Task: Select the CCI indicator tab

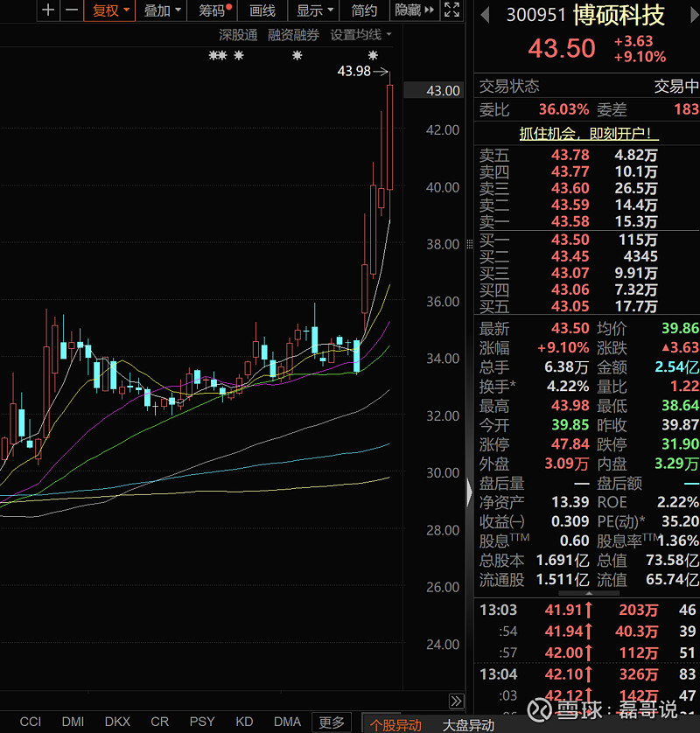Action: click(x=31, y=722)
